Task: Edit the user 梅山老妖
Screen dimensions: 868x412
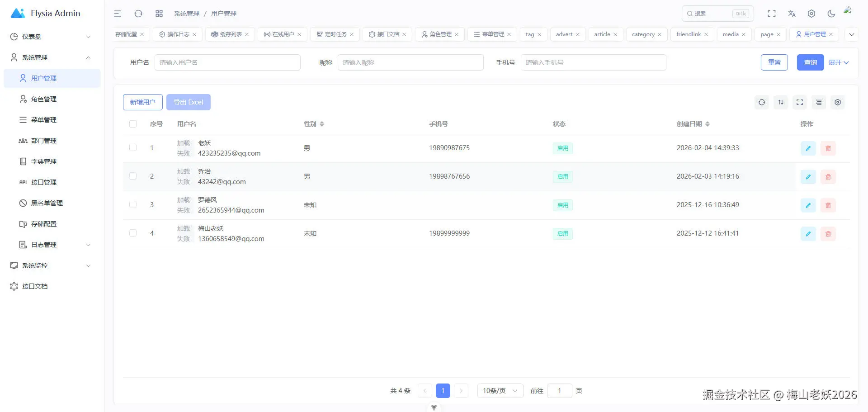Action: pyautogui.click(x=808, y=234)
